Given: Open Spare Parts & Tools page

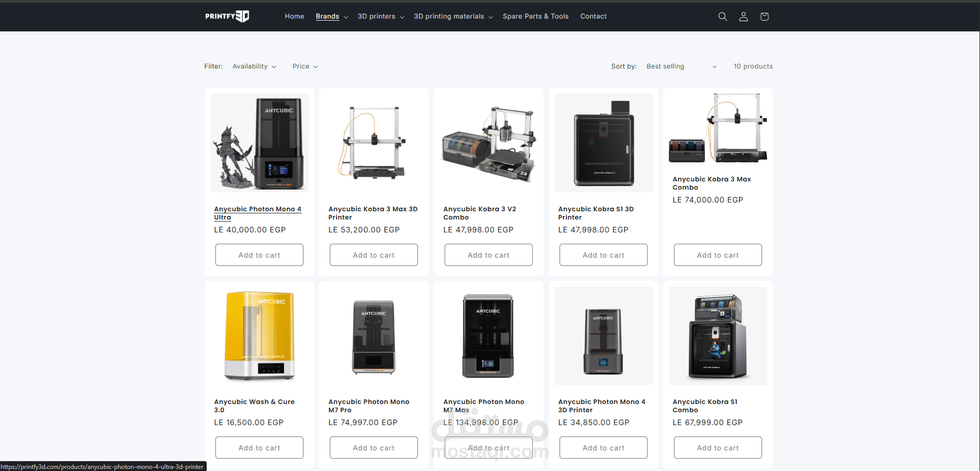Looking at the screenshot, I should 535,16.
